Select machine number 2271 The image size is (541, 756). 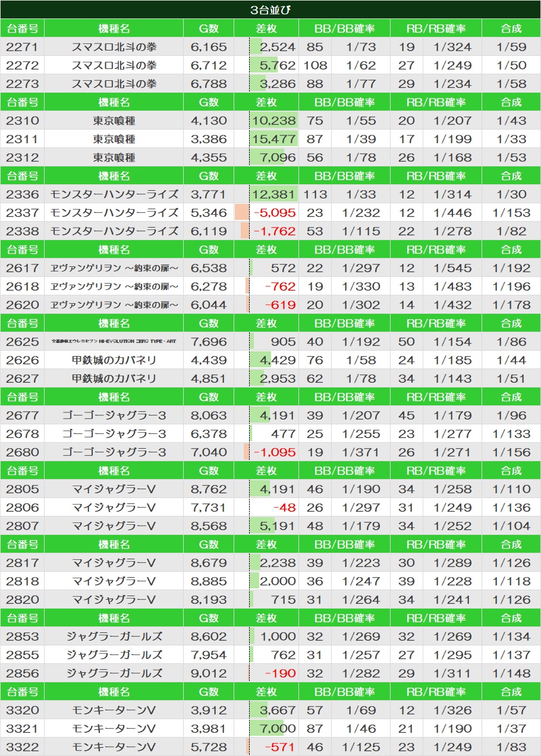pyautogui.click(x=23, y=47)
